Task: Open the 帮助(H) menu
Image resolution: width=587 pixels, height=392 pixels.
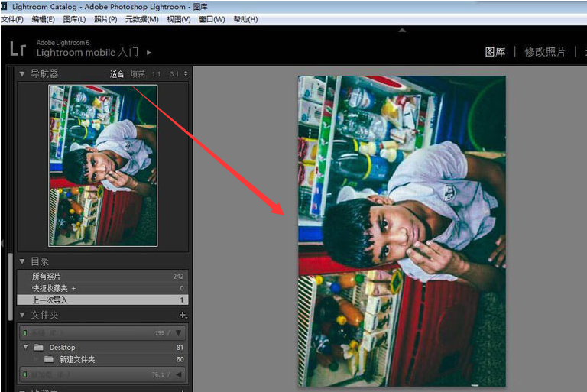Action: [245, 19]
